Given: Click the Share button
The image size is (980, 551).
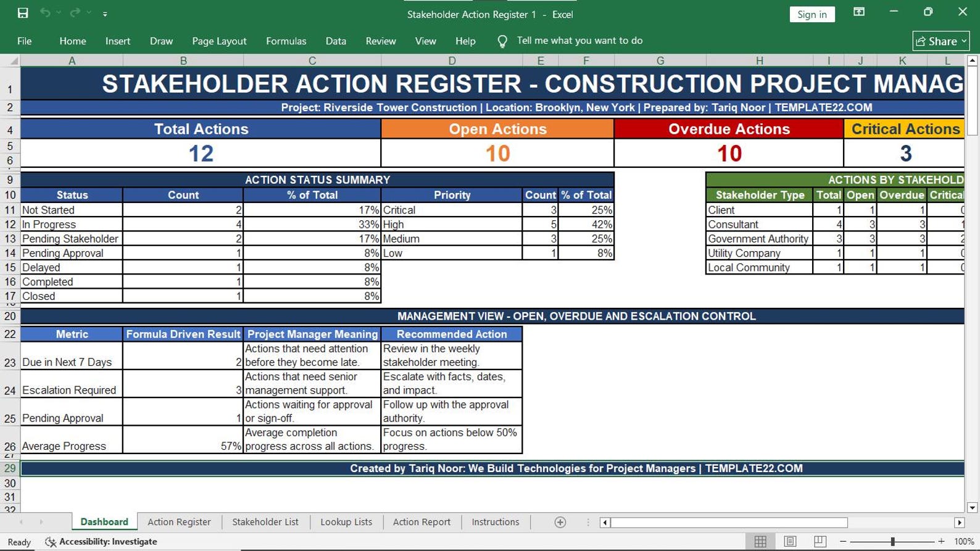Looking at the screenshot, I should click(941, 41).
